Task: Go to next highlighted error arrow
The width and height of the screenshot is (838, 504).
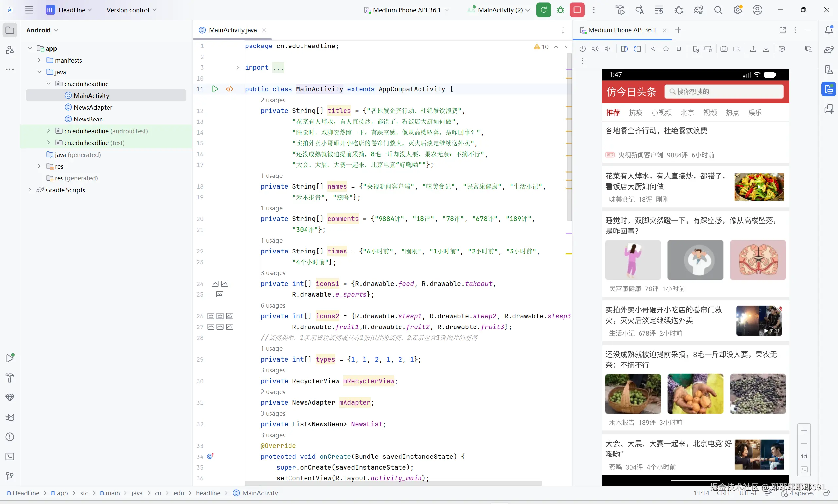Action: 566,47
